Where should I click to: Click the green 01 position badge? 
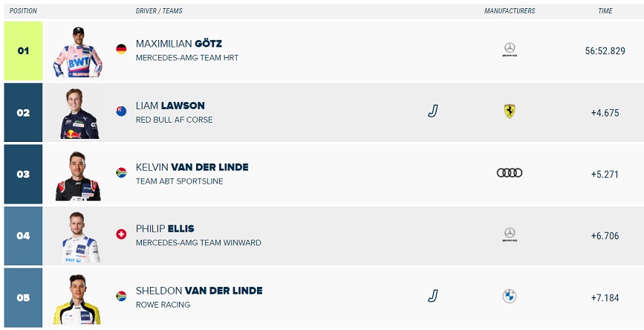click(24, 51)
